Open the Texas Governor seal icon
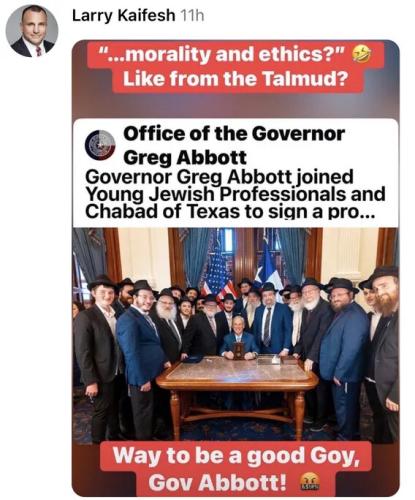The height and width of the screenshot is (500, 415). click(100, 145)
